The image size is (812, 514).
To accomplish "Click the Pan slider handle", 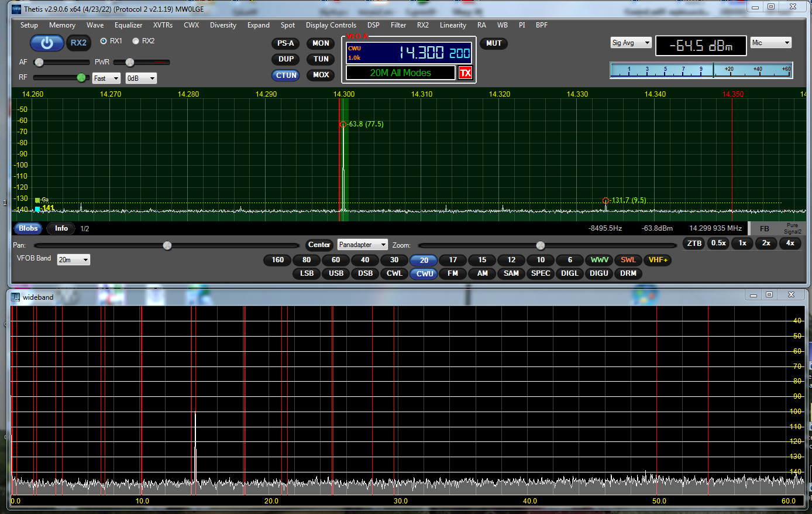I will point(167,245).
